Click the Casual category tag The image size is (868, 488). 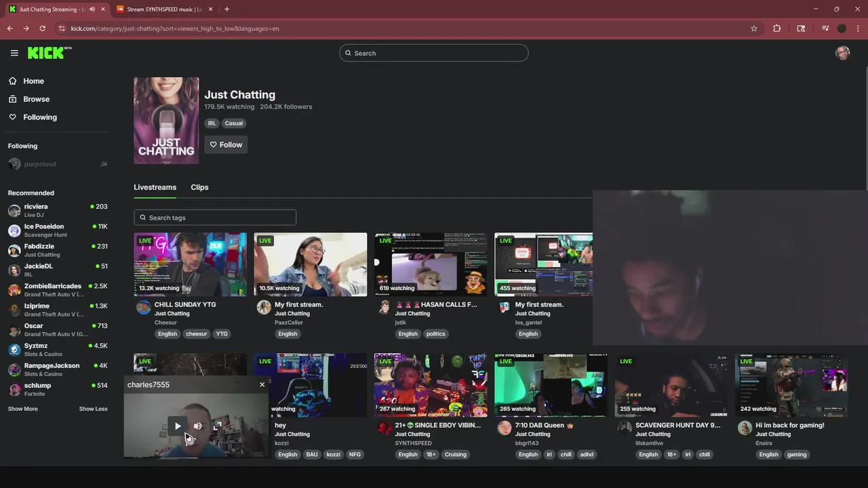[234, 123]
